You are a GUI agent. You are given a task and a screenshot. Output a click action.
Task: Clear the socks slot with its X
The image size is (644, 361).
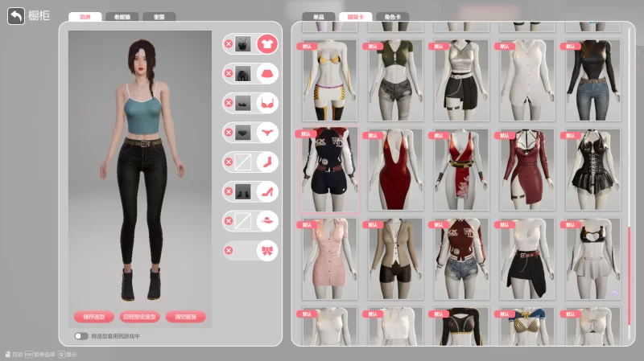[x=229, y=162]
